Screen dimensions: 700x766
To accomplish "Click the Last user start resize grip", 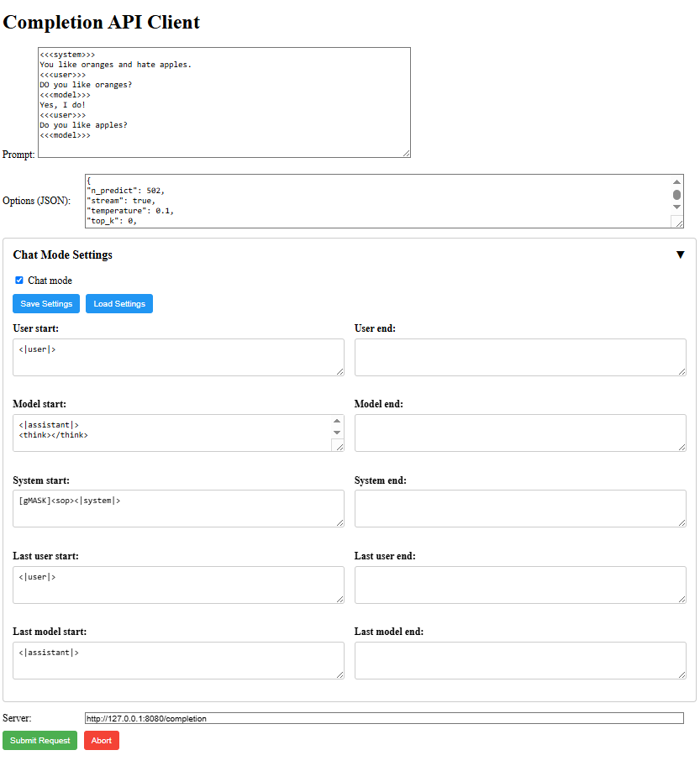I will tap(339, 599).
